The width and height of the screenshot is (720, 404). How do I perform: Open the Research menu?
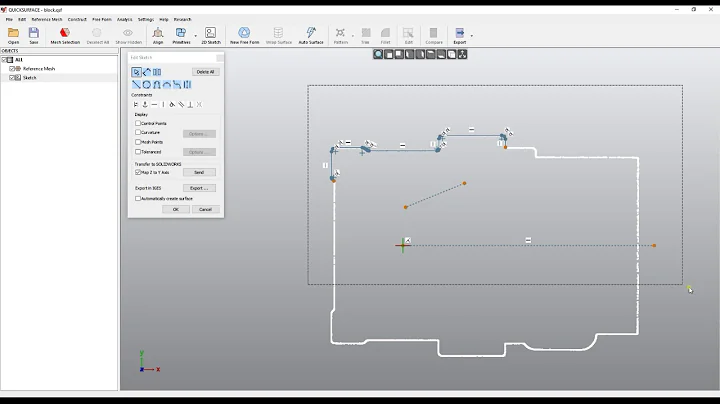[x=182, y=19]
